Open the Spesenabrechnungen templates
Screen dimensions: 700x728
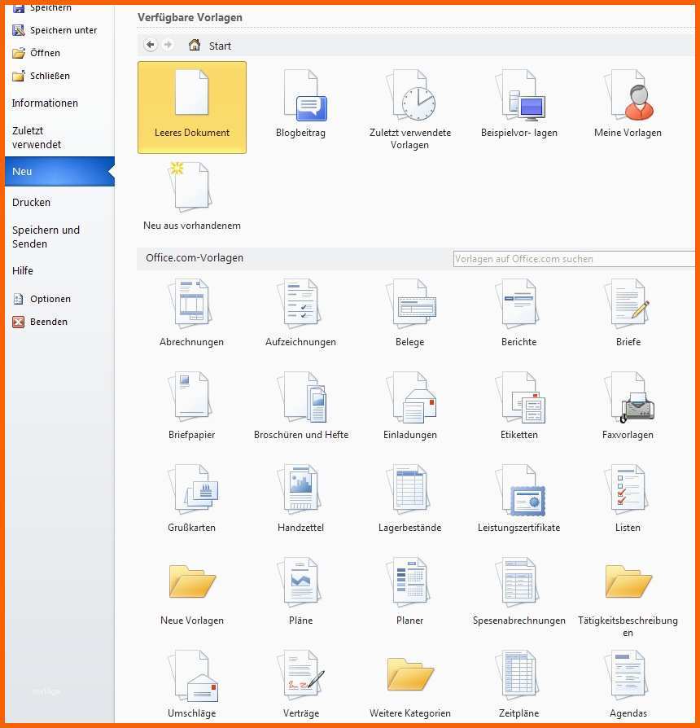point(519,591)
